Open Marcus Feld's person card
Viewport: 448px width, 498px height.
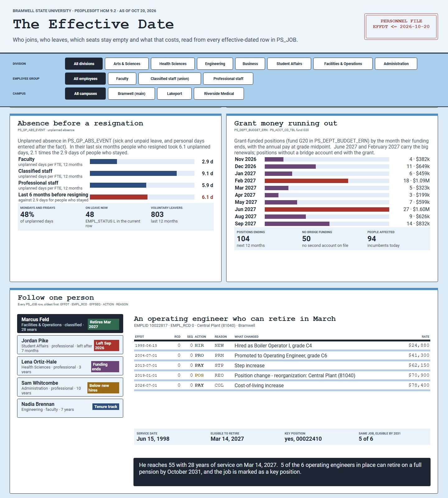[x=70, y=324]
